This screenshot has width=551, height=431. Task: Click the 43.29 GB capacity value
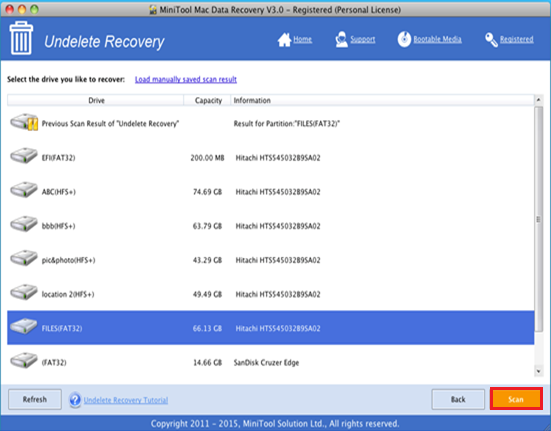pos(207,260)
